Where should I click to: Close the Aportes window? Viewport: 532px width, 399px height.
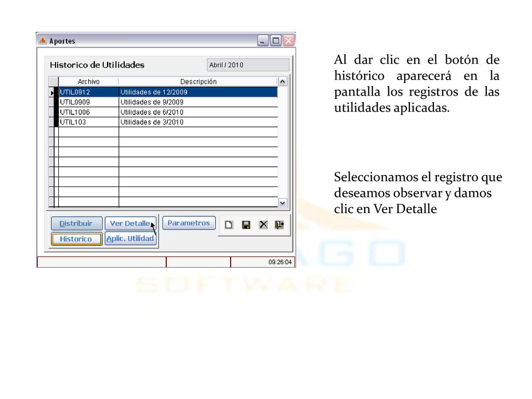288,41
